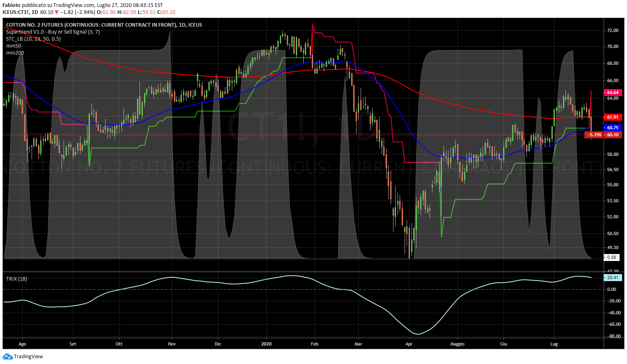The width and height of the screenshot is (627, 364).
Task: Click the 72.00 price axis label
Action: coord(613,30)
